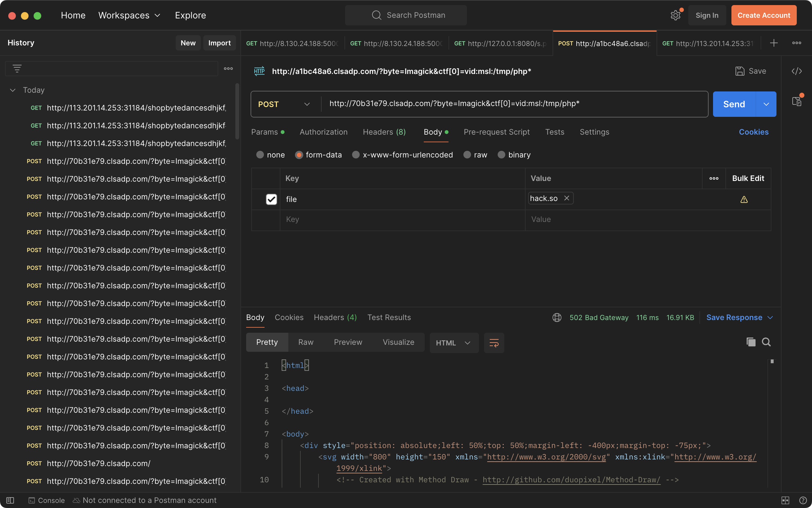Toggle line wrap in response viewer
This screenshot has width=812, height=508.
[494, 343]
